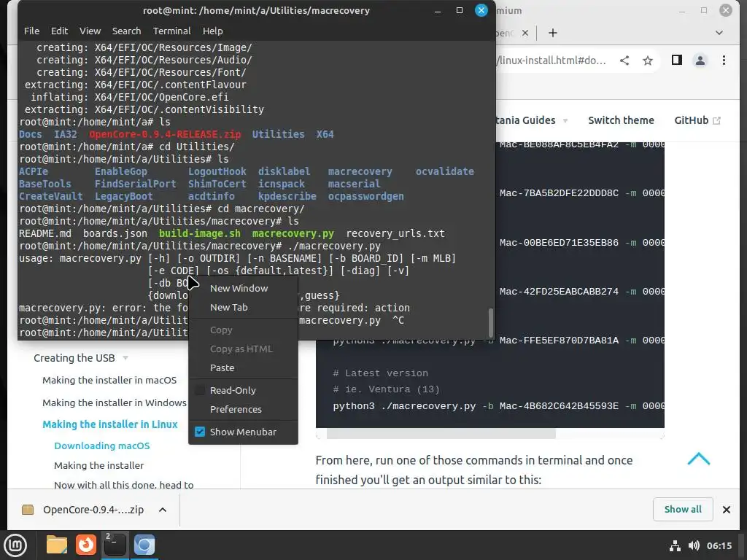Click the Chromium address bar URL
This screenshot has width=747, height=560.
[551, 61]
